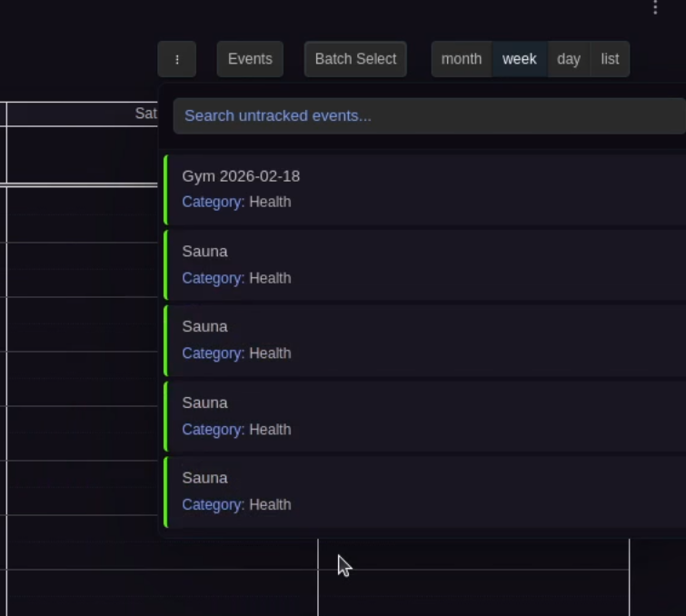Switch calendar to list view
The image size is (686, 616).
click(610, 59)
